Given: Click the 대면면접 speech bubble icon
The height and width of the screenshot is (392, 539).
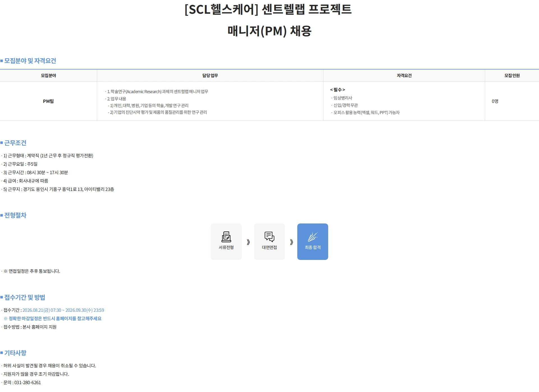Looking at the screenshot, I should [x=269, y=237].
